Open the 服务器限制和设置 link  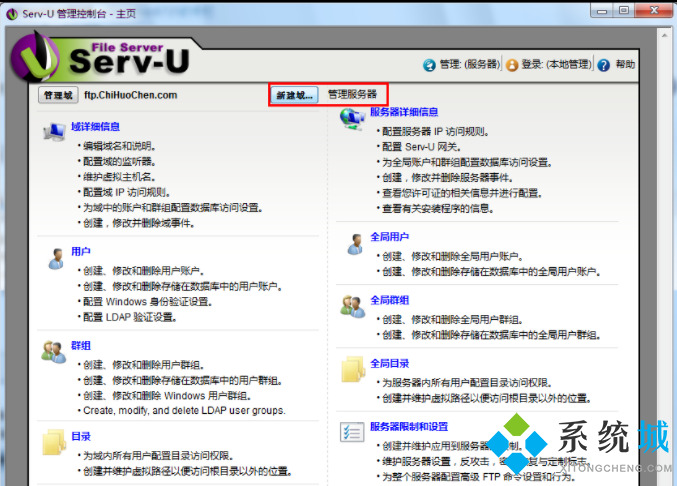click(x=409, y=426)
